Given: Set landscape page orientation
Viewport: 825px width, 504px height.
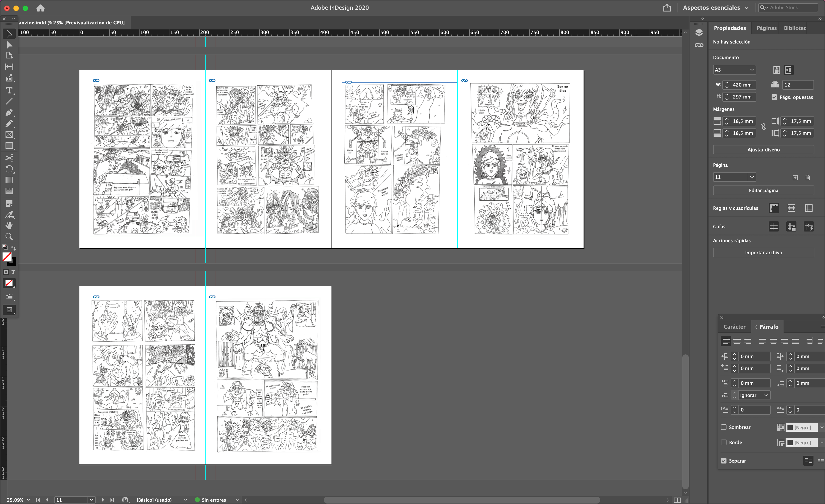Looking at the screenshot, I should click(x=788, y=70).
